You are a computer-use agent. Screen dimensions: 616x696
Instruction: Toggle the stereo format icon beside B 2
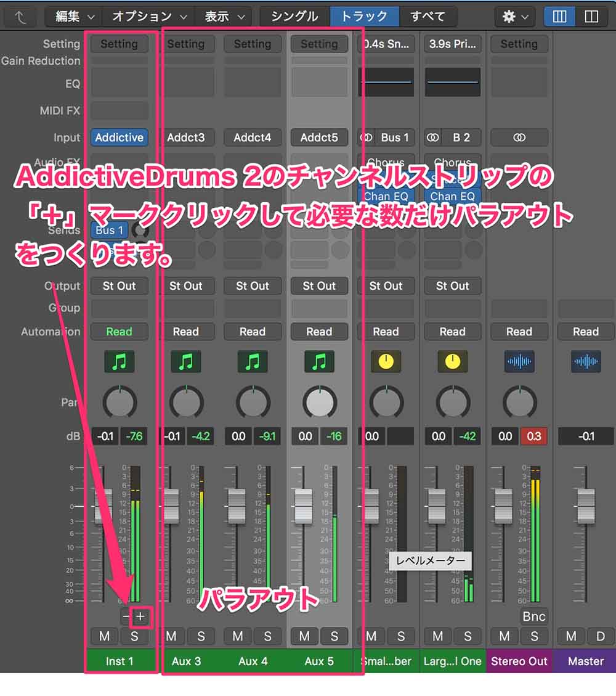(x=433, y=137)
